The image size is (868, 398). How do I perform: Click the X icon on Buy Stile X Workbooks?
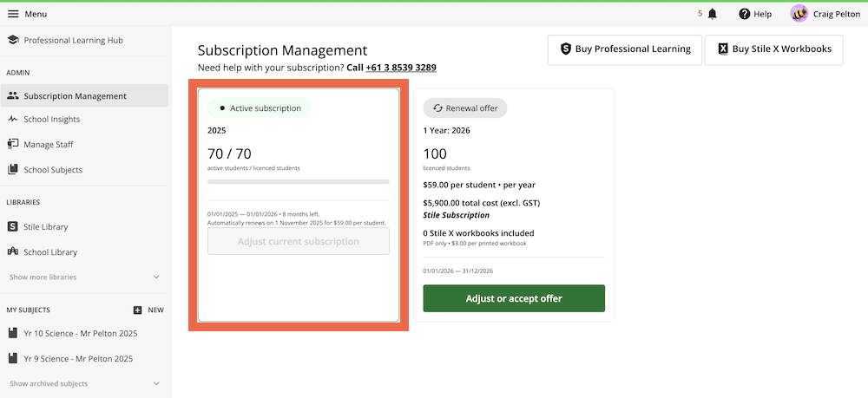point(723,49)
